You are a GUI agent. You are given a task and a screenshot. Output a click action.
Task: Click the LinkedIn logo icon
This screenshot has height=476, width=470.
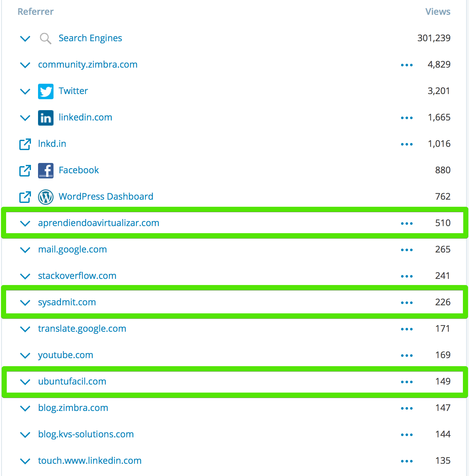pyautogui.click(x=46, y=118)
